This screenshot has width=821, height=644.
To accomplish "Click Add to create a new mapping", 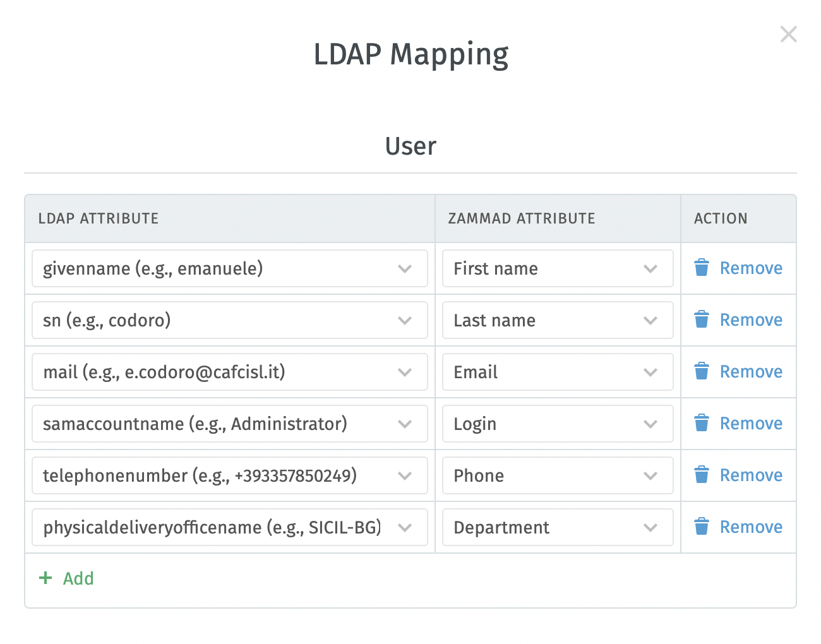I will pyautogui.click(x=78, y=578).
